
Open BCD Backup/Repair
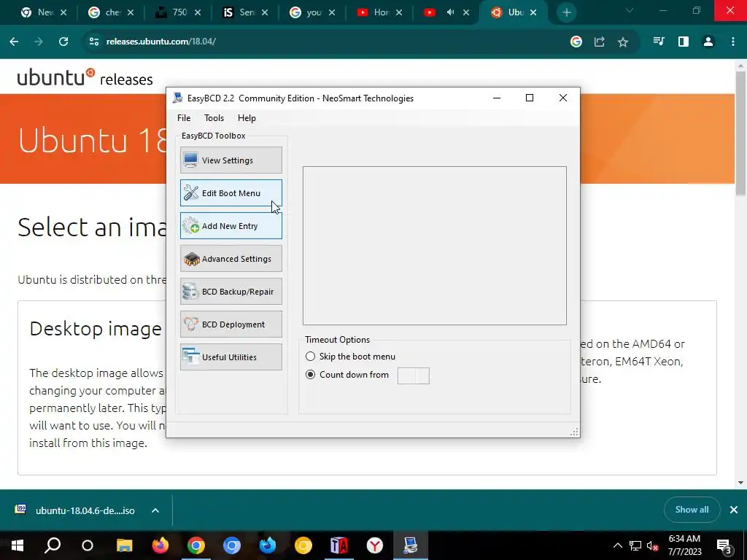coord(231,292)
